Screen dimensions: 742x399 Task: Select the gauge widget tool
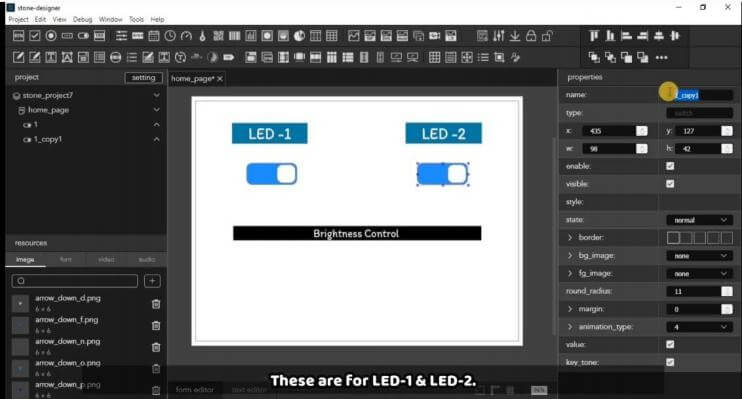coord(186,36)
